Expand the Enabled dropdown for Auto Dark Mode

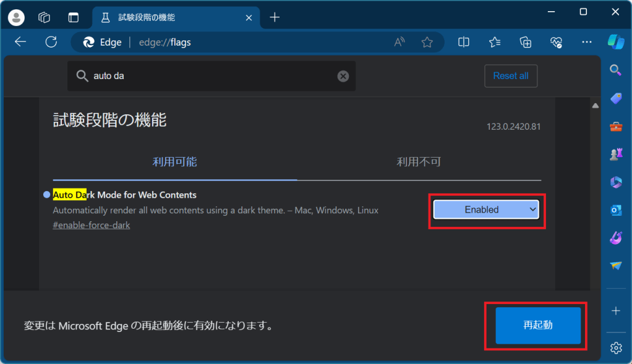pos(486,210)
